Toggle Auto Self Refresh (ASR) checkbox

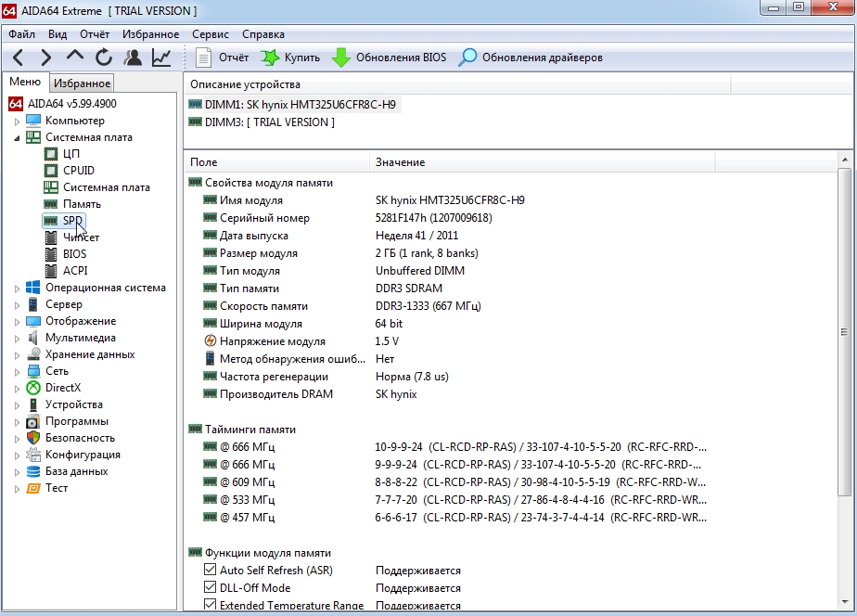point(210,571)
